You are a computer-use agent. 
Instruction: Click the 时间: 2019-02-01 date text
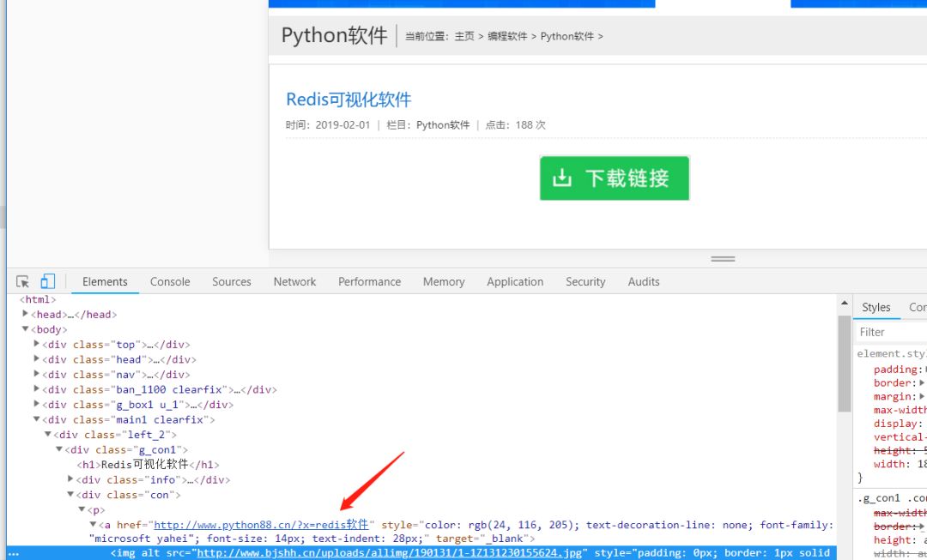point(328,124)
